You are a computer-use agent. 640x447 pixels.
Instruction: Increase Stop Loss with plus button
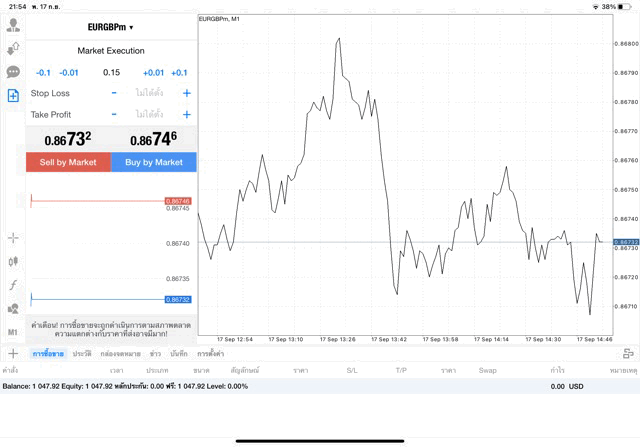tap(186, 93)
